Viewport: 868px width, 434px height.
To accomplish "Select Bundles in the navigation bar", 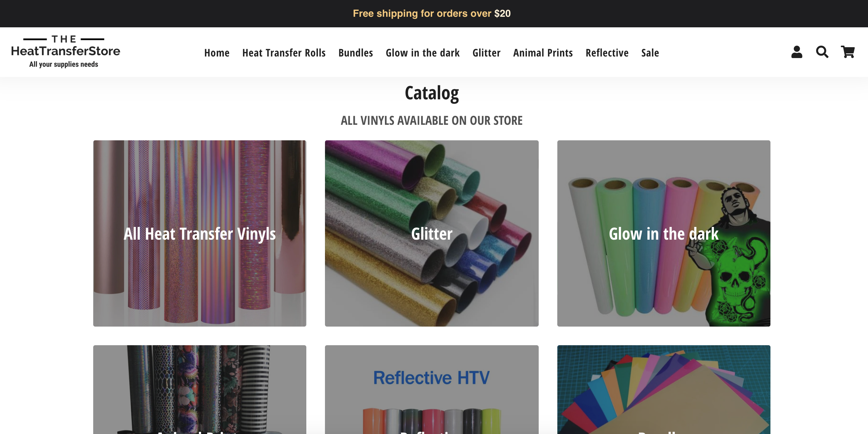I will tap(355, 53).
